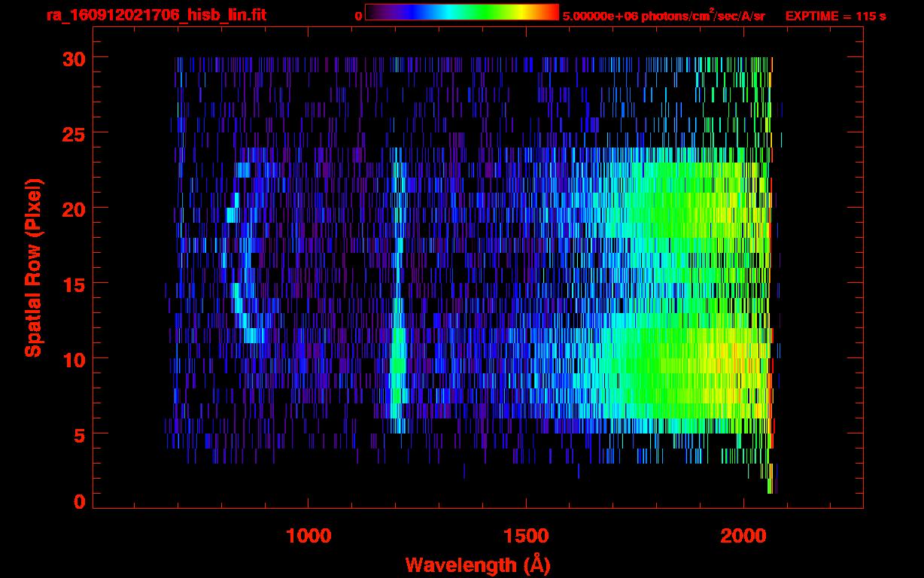924x578 pixels.
Task: Click the filename ra_160912021706_hisb_lin.fit title
Action: [156, 14]
